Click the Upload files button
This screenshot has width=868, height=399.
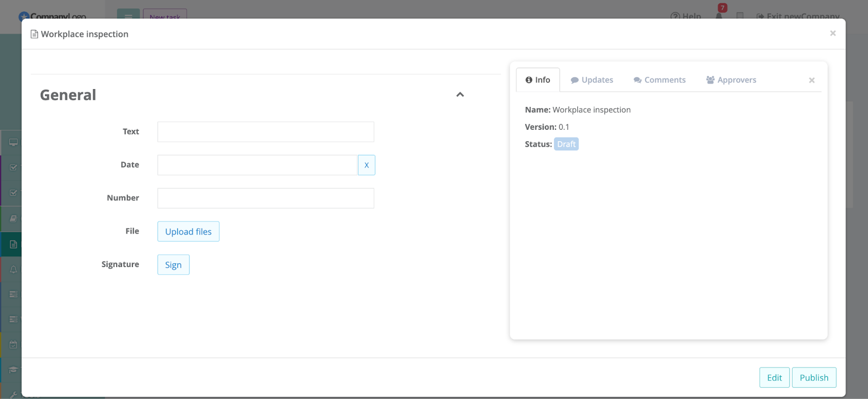[188, 231]
